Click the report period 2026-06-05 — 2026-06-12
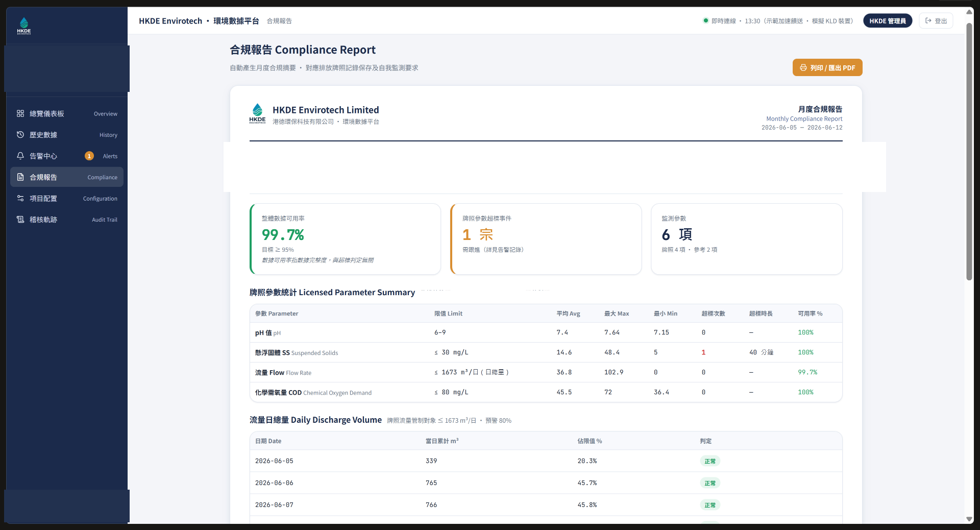980x530 pixels. tap(802, 128)
